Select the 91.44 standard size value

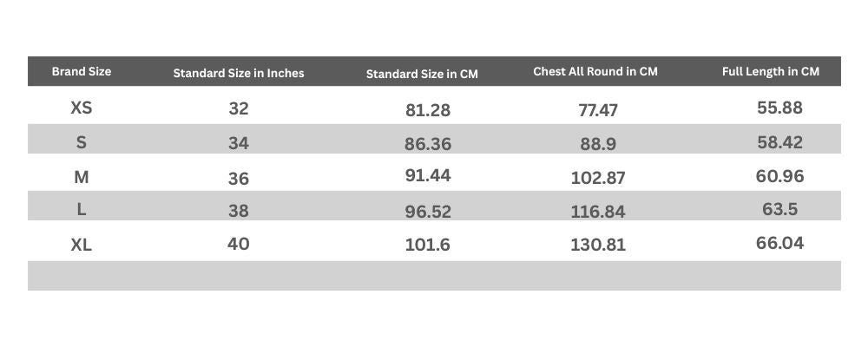tap(428, 176)
